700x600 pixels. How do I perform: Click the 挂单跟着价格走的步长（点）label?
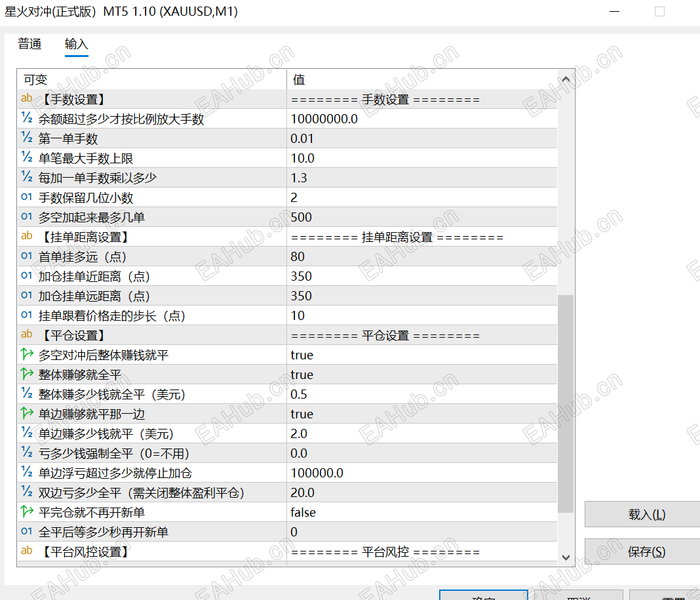(x=113, y=316)
